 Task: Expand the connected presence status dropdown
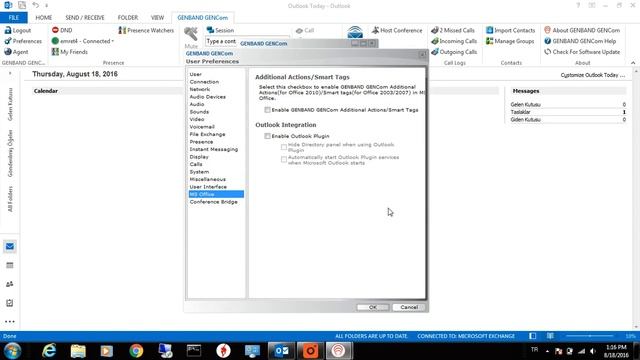click(x=113, y=41)
